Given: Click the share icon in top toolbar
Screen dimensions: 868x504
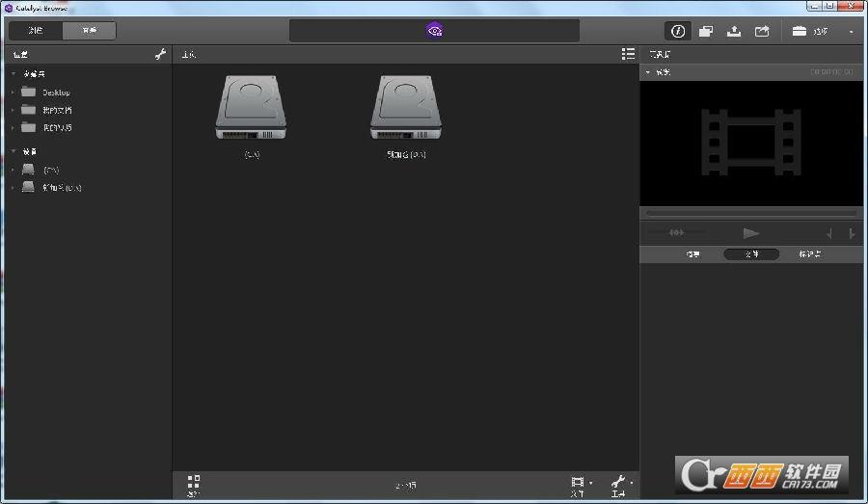Looking at the screenshot, I should 762,31.
